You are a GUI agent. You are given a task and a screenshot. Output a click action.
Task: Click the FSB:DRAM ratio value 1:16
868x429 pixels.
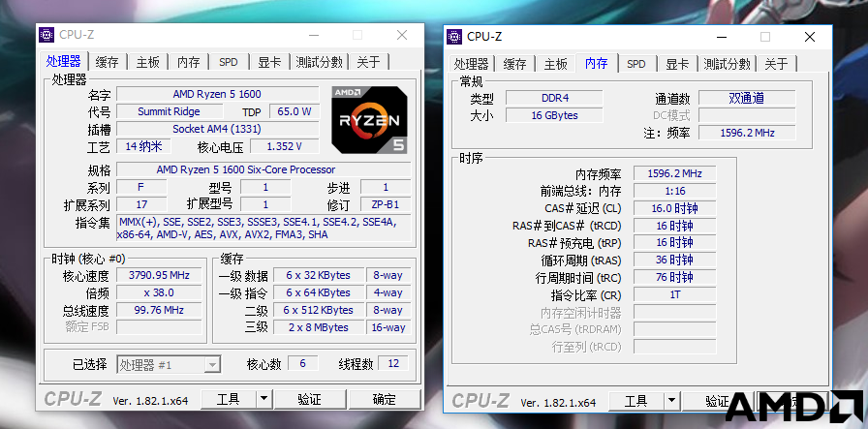pos(675,191)
